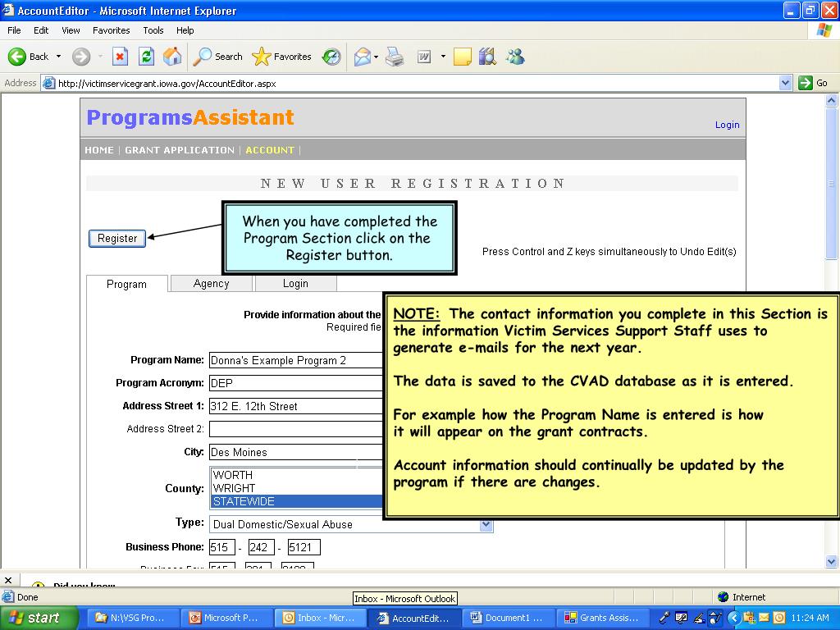Close the Did you know bar
This screenshot has width=840, height=630.
(x=8, y=580)
